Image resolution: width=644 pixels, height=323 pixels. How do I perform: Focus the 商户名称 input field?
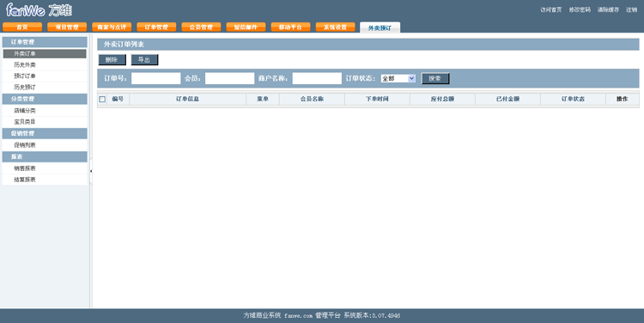(x=317, y=78)
